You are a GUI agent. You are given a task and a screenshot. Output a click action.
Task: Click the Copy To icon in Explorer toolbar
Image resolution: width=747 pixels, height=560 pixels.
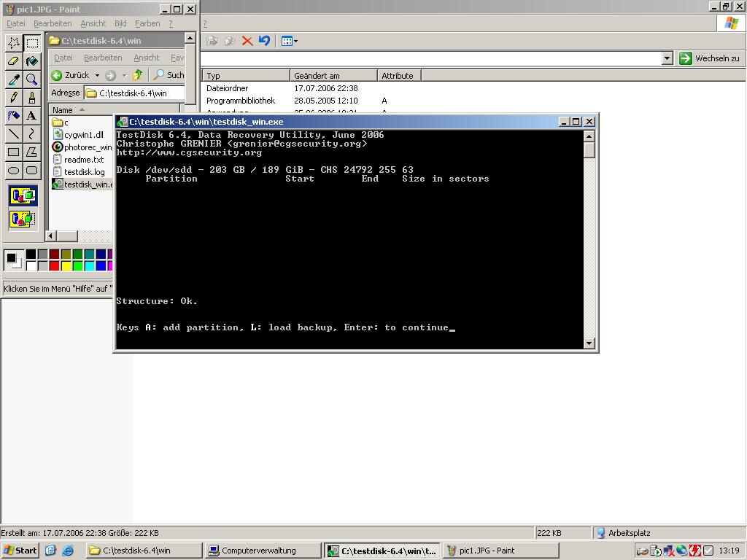coord(230,41)
